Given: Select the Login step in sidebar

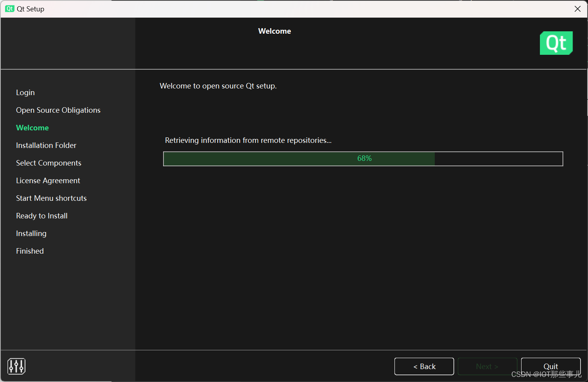Looking at the screenshot, I should point(25,92).
